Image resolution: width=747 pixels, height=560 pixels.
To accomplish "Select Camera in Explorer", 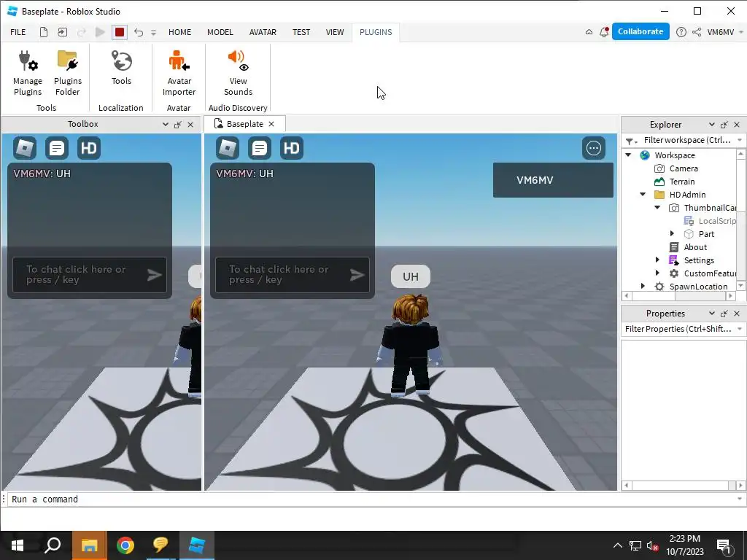I will (x=683, y=168).
